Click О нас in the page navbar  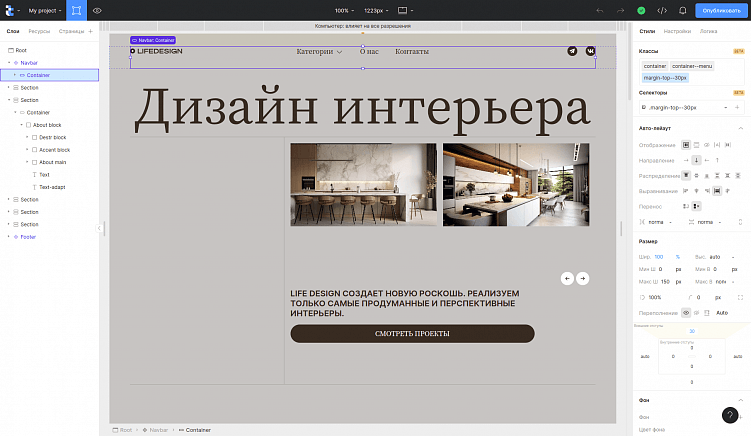point(369,52)
